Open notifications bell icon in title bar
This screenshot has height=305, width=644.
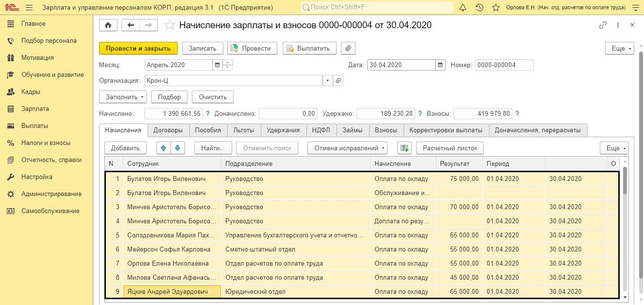pos(463,8)
